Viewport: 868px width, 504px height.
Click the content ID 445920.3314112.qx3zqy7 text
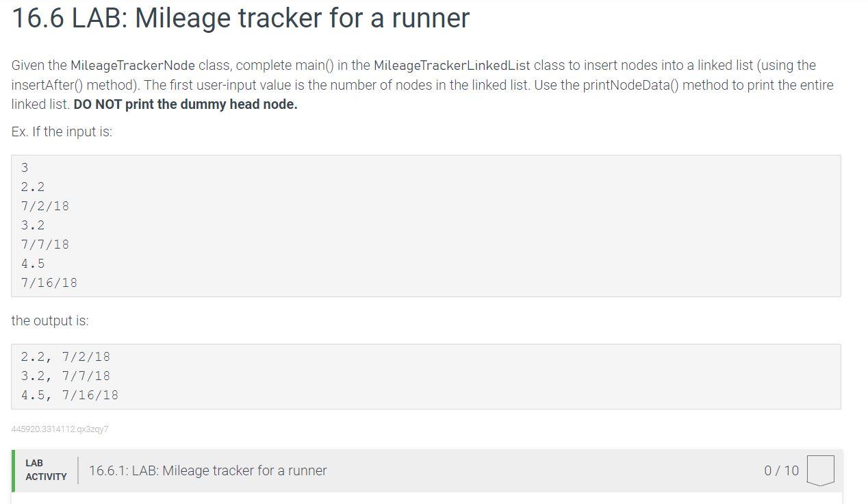pyautogui.click(x=61, y=429)
